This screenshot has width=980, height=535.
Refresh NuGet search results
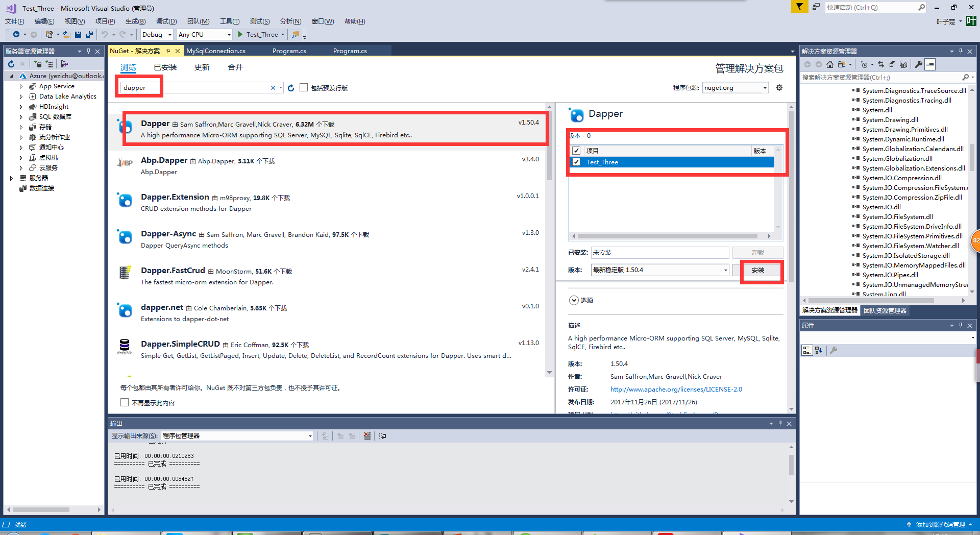tap(291, 88)
